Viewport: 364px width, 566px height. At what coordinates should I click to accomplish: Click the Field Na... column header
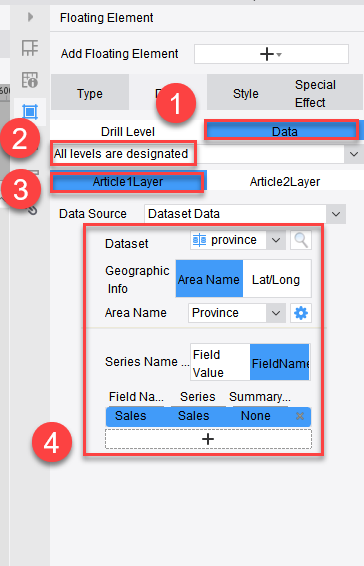click(x=136, y=397)
